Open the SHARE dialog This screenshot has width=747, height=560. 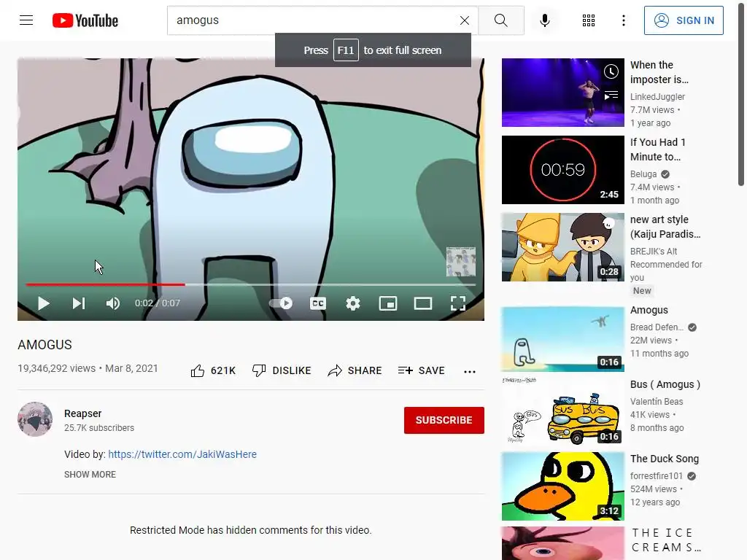coord(355,370)
